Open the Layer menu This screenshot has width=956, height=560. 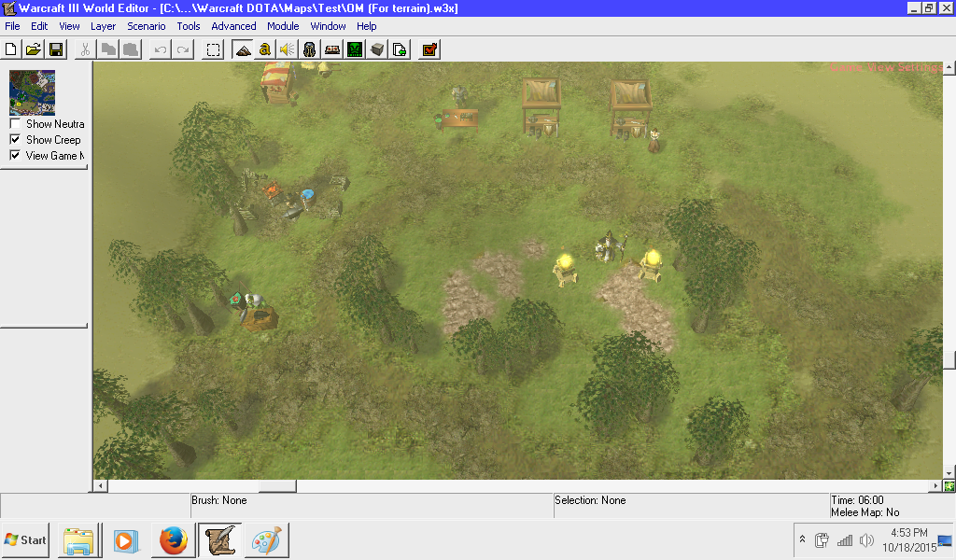tap(103, 26)
